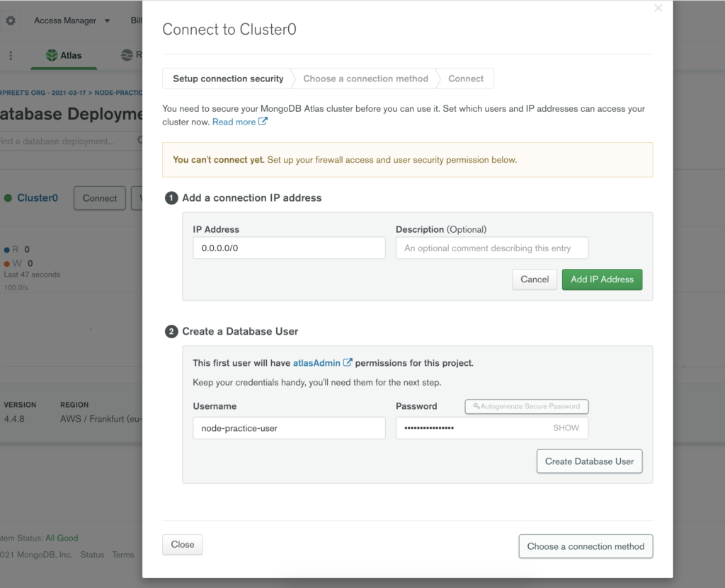
Task: Click the Status footer link
Action: [x=92, y=555]
